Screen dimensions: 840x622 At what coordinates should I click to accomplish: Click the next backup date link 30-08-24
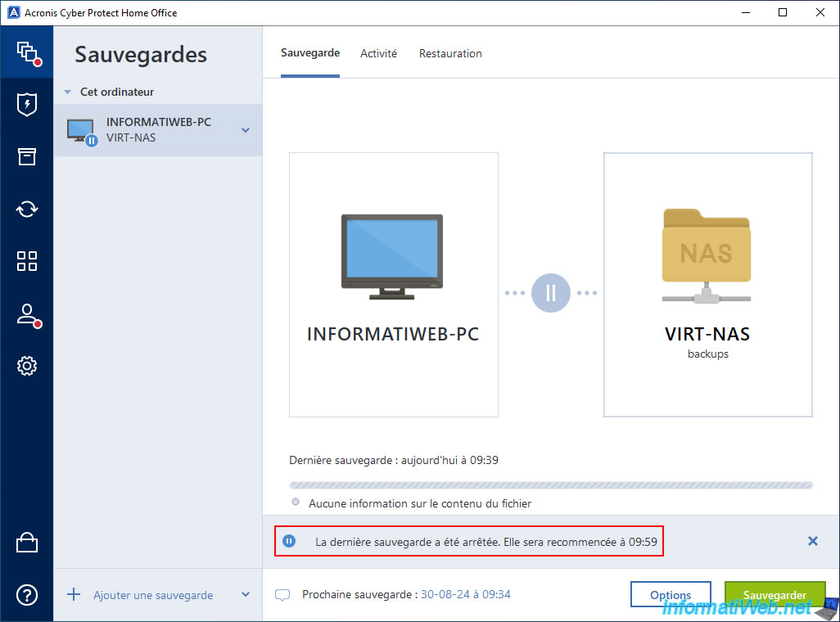point(466,594)
